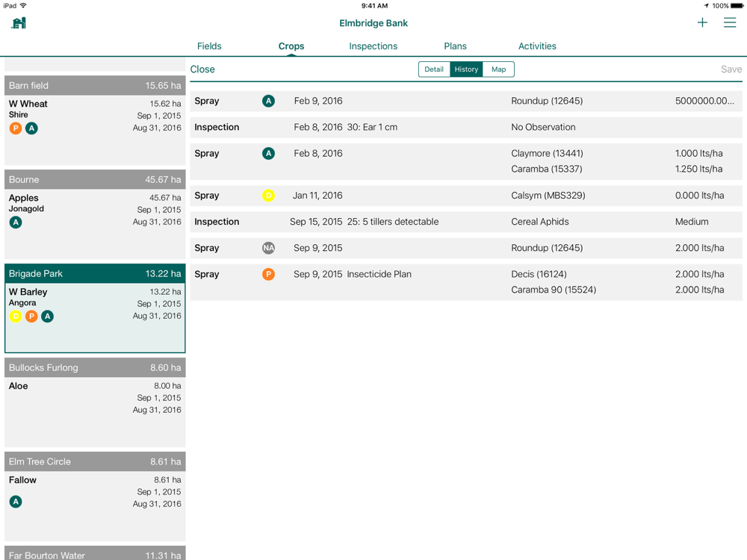The height and width of the screenshot is (560, 747).
Task: Open Calsym (MBS329) spray row
Action: [466, 195]
